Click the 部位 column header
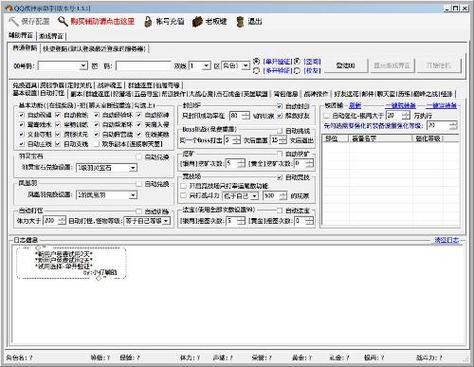This screenshot has height=367, width=474. (x=335, y=139)
